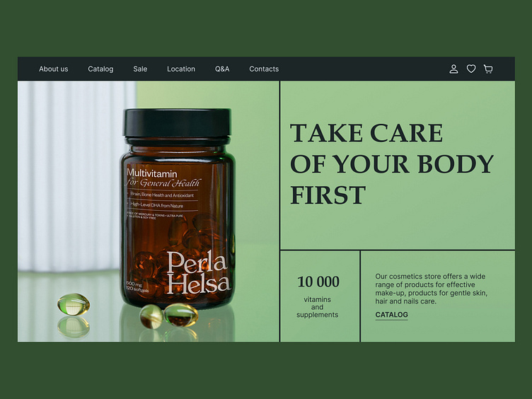Open the Location page
Image resolution: width=532 pixels, height=399 pixels.
181,69
